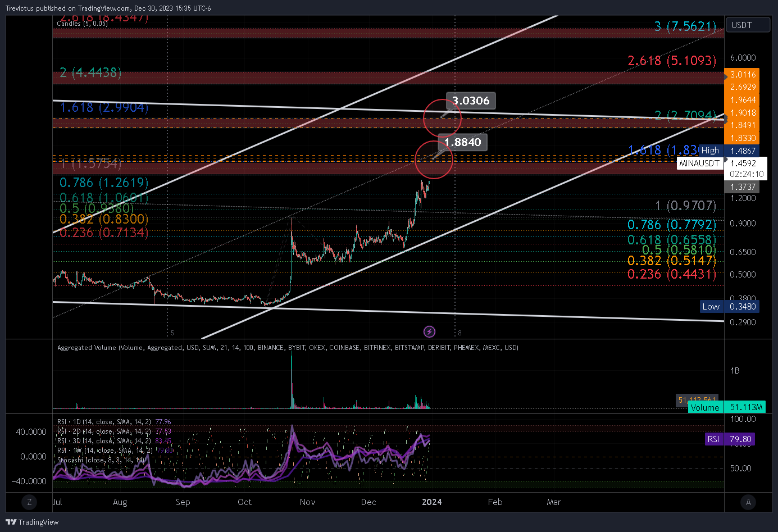The height and width of the screenshot is (532, 778).
Task: Click the RSI 79.80 scale label
Action: tap(730, 439)
